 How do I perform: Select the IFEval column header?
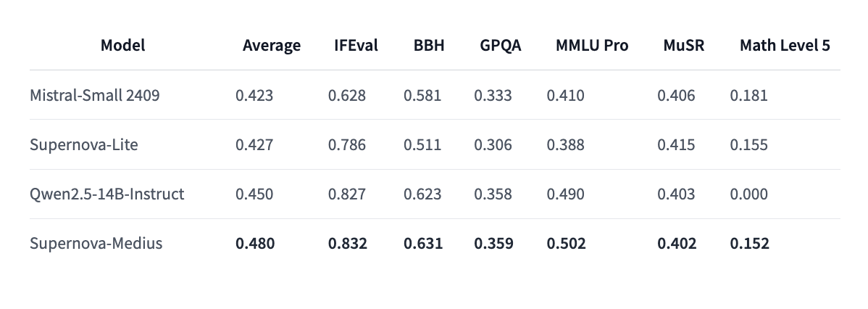[x=356, y=46]
